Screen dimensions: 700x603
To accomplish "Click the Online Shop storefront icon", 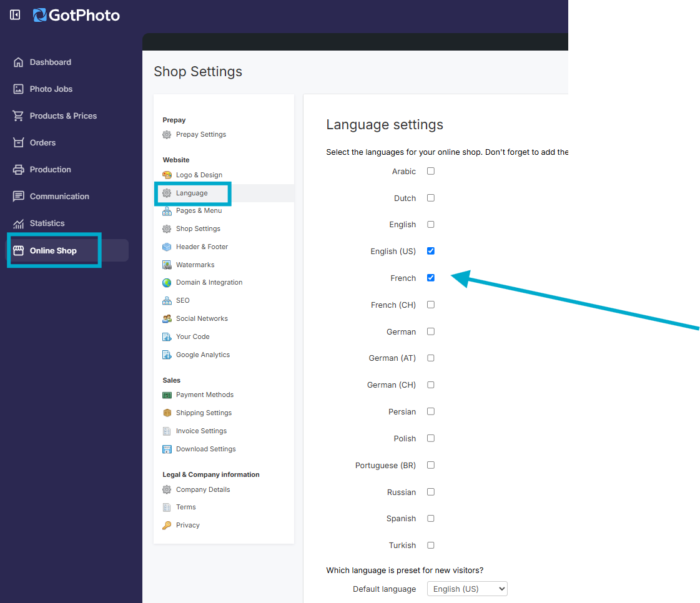I will point(18,250).
